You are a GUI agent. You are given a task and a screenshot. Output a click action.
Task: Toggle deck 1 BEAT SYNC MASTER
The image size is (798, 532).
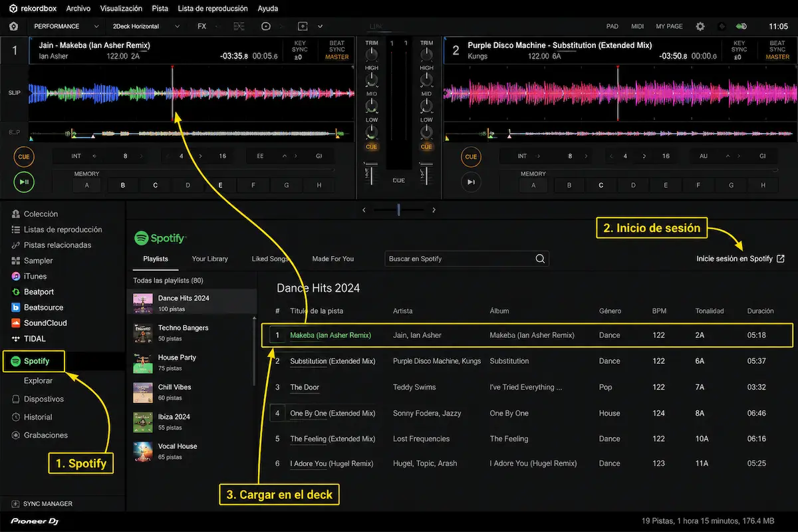point(337,50)
